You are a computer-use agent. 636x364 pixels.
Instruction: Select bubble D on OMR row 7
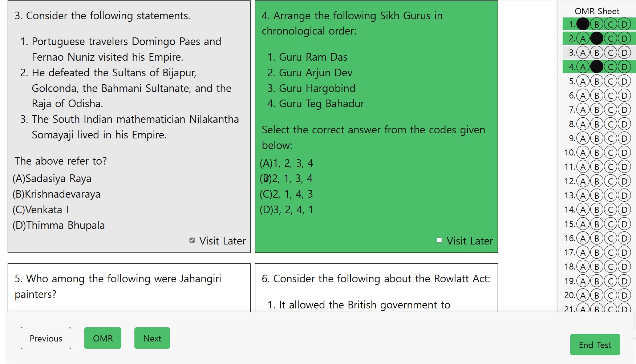click(624, 110)
